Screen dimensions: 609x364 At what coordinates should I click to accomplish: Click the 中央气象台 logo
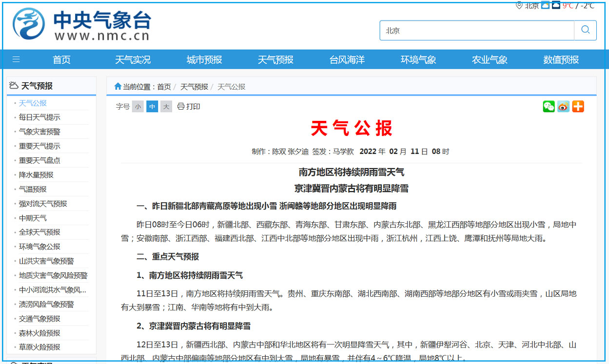pos(81,24)
